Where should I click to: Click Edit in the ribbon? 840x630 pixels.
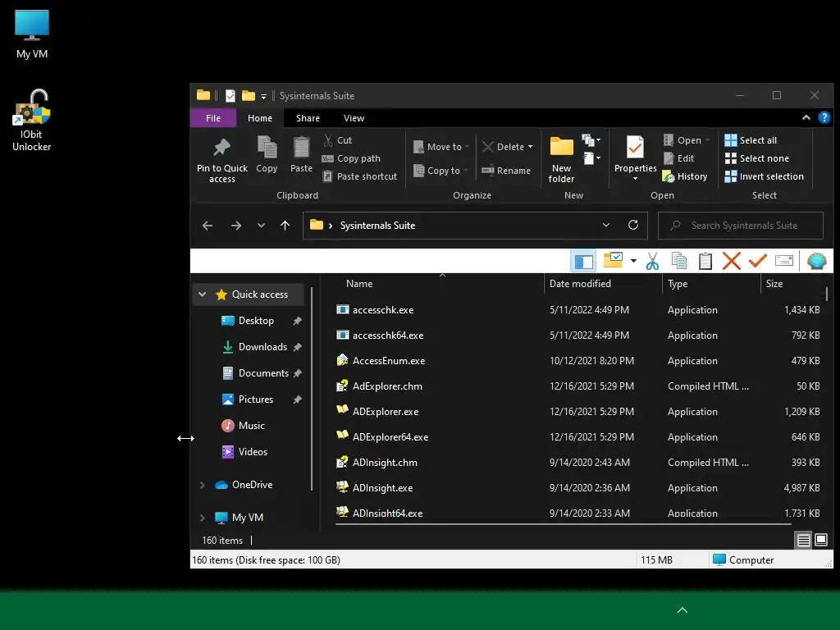click(x=678, y=158)
